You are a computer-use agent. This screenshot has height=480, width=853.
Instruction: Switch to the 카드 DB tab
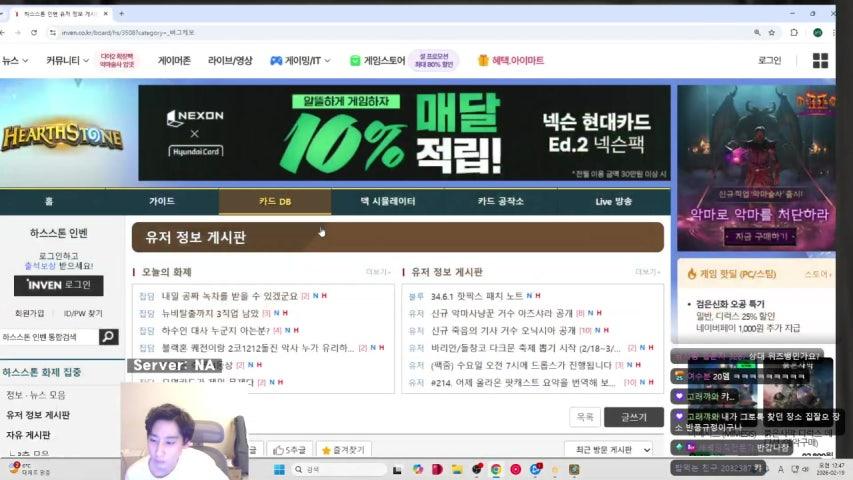275,201
